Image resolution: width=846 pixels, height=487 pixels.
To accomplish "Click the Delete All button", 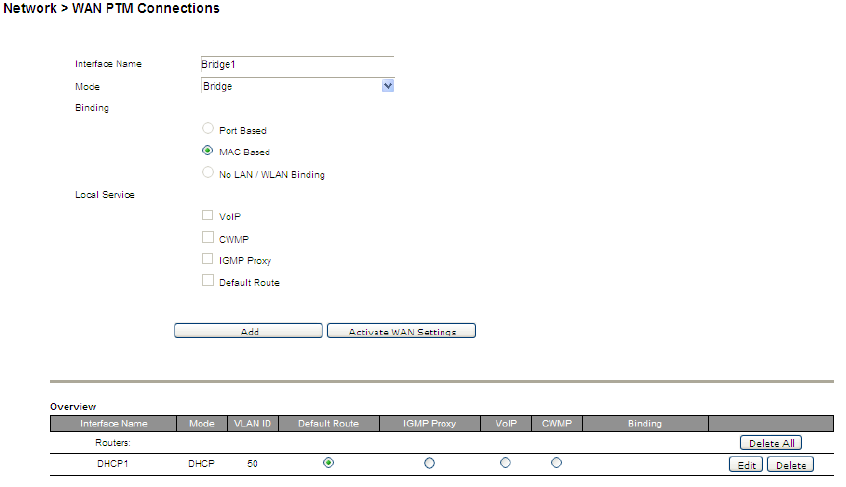I will [771, 443].
